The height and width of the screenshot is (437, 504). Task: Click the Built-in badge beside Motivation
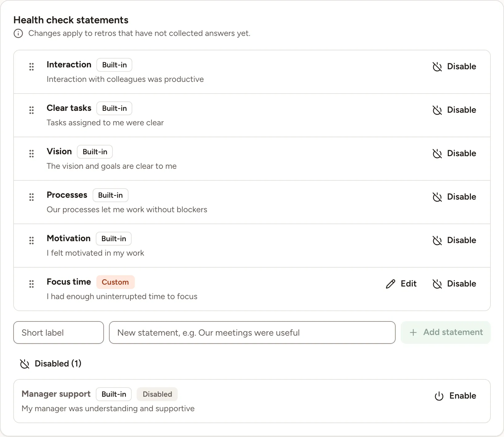[114, 239]
